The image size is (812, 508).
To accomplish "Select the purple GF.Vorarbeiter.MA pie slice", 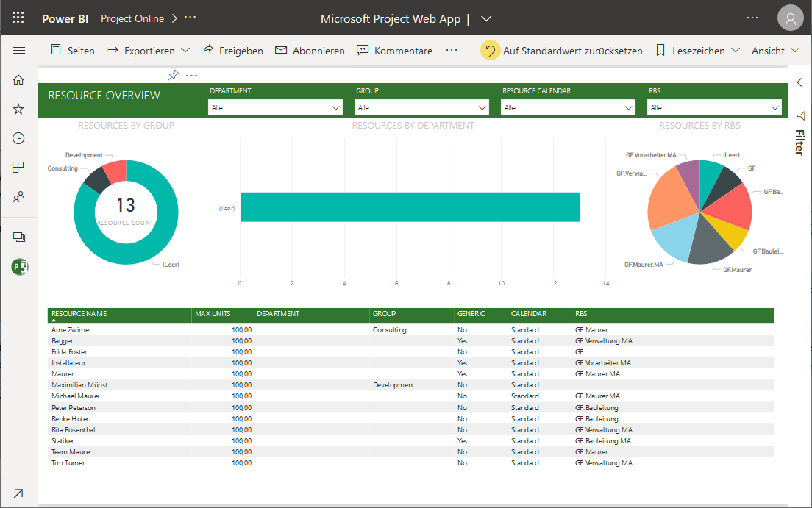I will click(x=691, y=179).
